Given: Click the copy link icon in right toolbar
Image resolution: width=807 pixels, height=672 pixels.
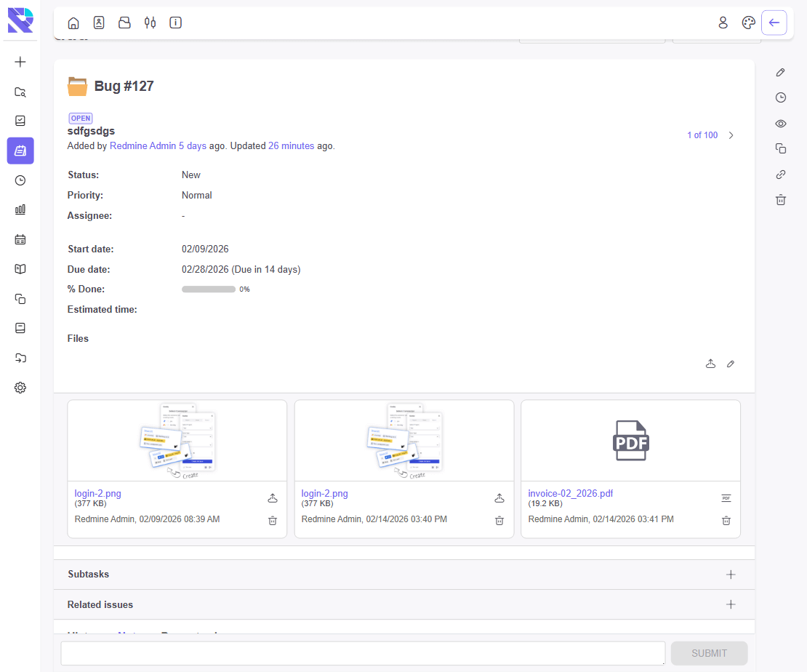Looking at the screenshot, I should pos(780,175).
